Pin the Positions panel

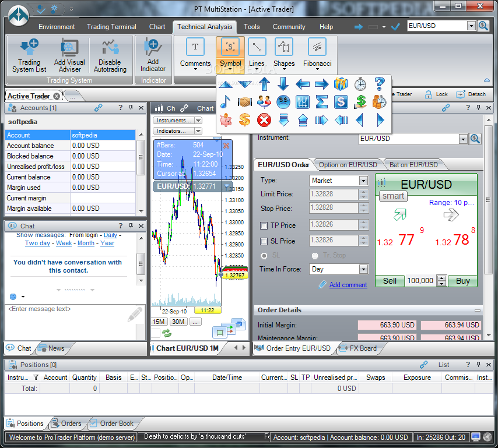point(478,365)
